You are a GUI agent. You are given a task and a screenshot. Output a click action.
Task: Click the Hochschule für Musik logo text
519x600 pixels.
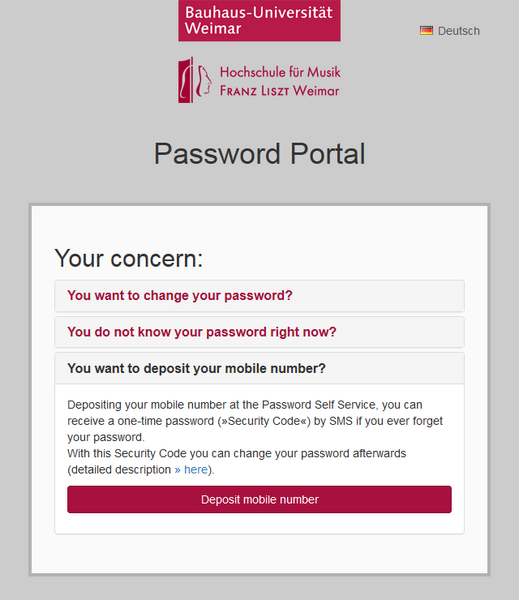(x=280, y=72)
